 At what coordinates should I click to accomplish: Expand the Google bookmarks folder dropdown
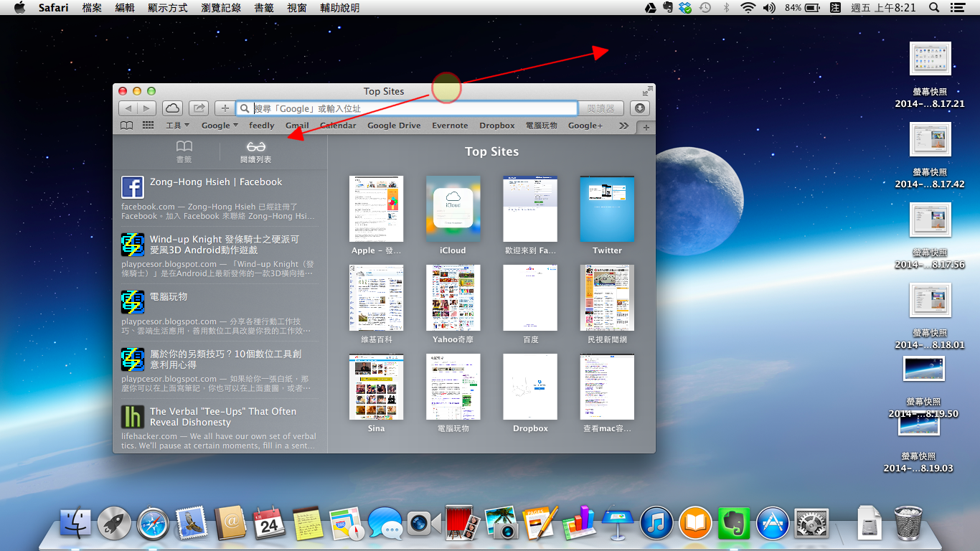pos(220,126)
